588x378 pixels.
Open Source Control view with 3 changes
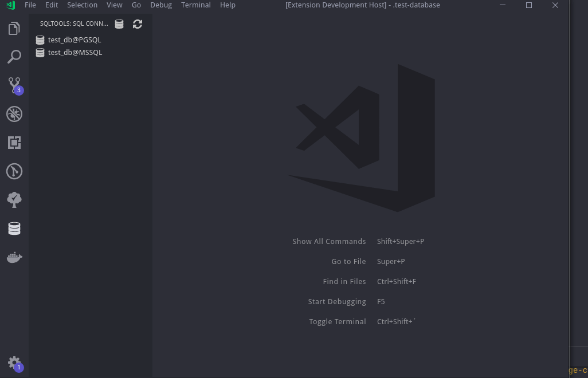(x=15, y=86)
